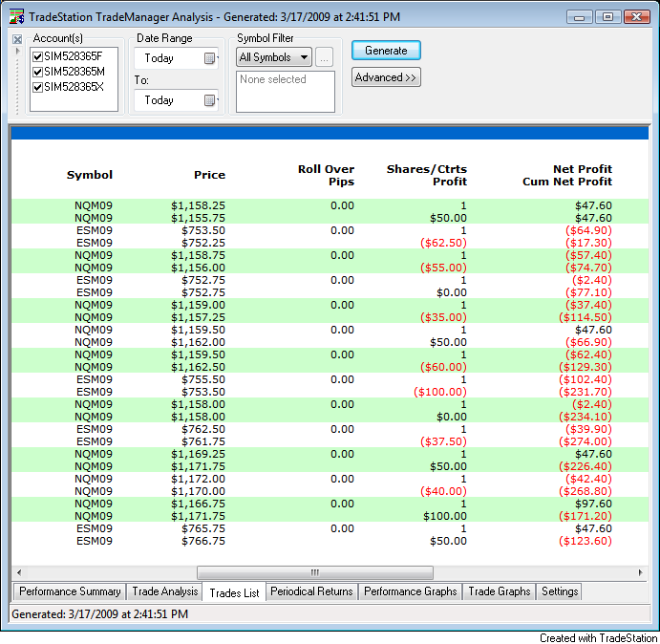Click the net profit value $97.60
The height and width of the screenshot is (644, 660).
coord(593,504)
